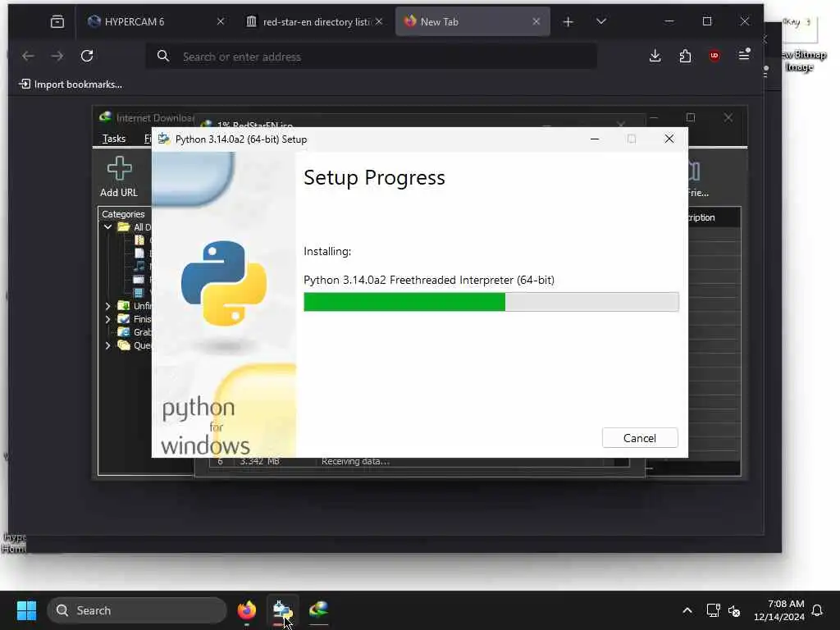Open Internet Download Manager taskbar icon
This screenshot has width=840, height=630.
pos(319,610)
